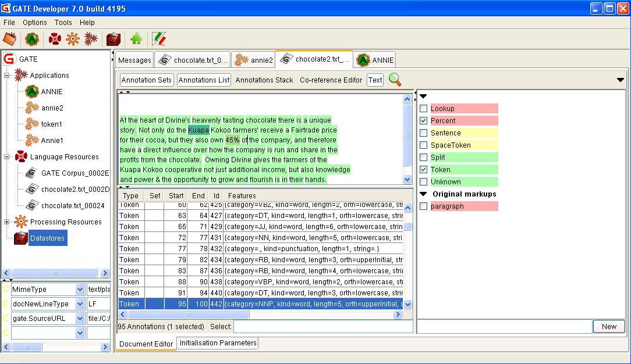Click the Token green color label

click(464, 170)
